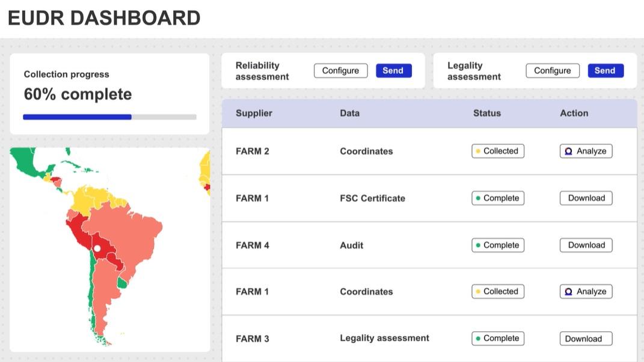644x362 pixels.
Task: Click Configure for Reliability assessment
Action: (340, 71)
